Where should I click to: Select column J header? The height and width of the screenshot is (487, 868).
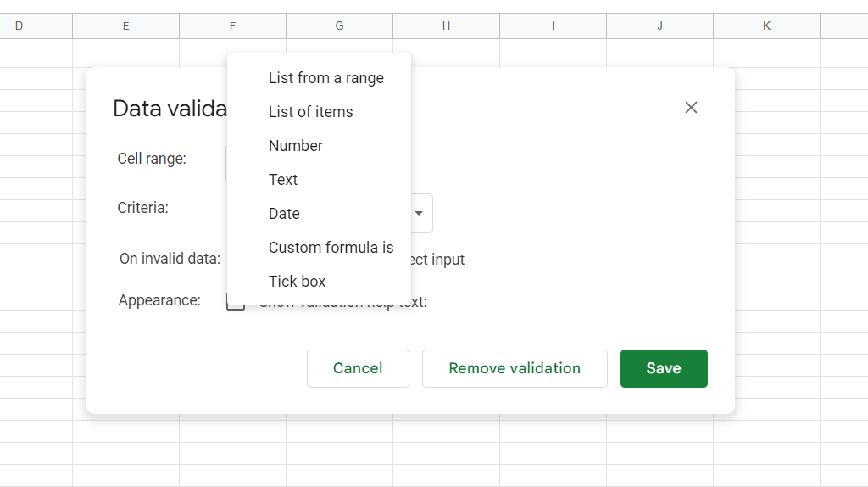pyautogui.click(x=660, y=26)
